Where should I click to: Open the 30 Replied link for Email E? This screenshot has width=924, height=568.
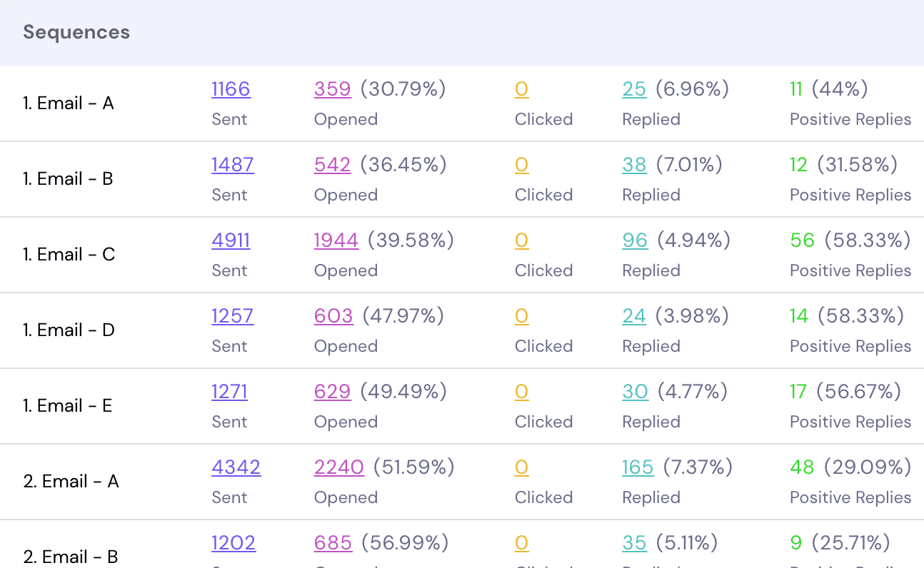coord(635,391)
